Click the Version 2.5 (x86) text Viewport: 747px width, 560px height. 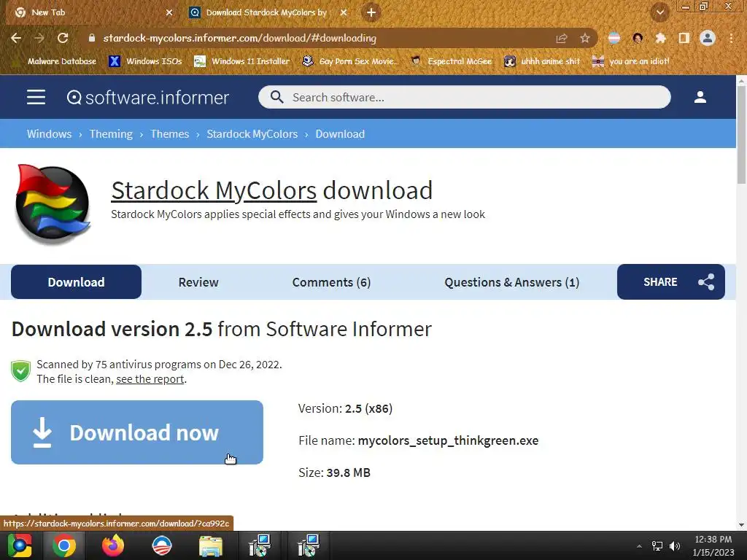click(345, 408)
